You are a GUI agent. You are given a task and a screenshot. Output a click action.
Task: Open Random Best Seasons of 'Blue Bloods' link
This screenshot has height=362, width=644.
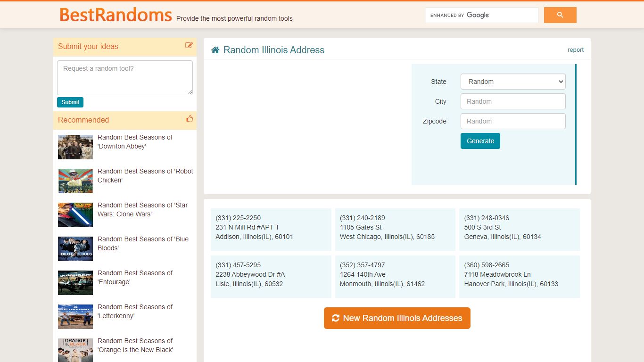(143, 244)
